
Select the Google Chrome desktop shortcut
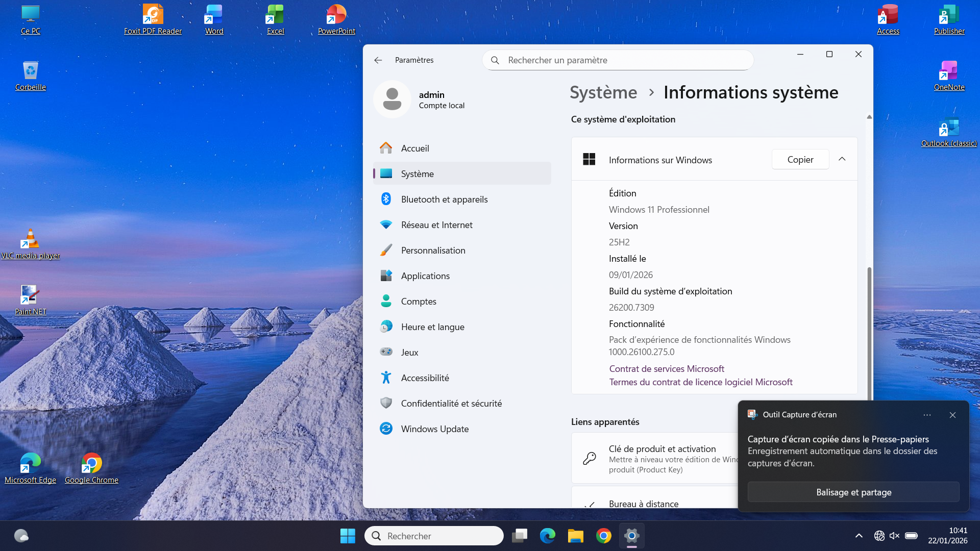click(x=91, y=469)
